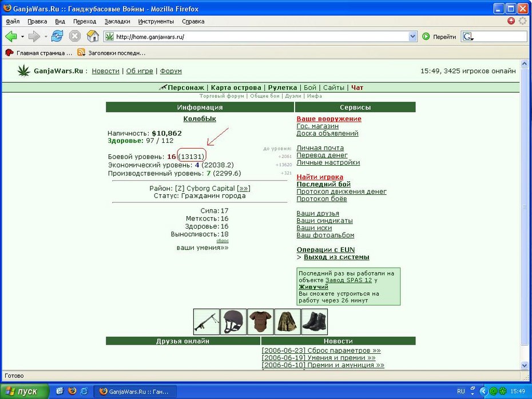Image resolution: width=532 pixels, height=399 pixels.
Task: Open the 'Переход' menu
Action: point(85,21)
